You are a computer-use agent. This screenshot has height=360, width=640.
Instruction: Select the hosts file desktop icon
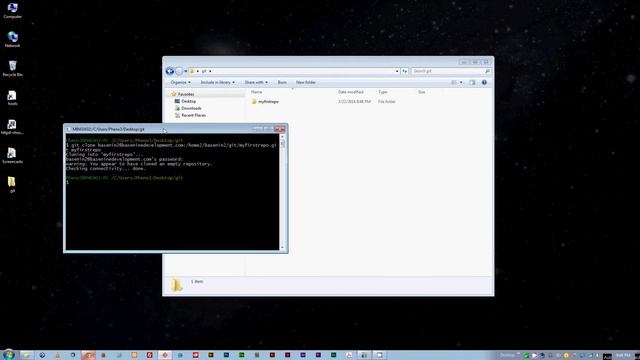pyautogui.click(x=12, y=98)
